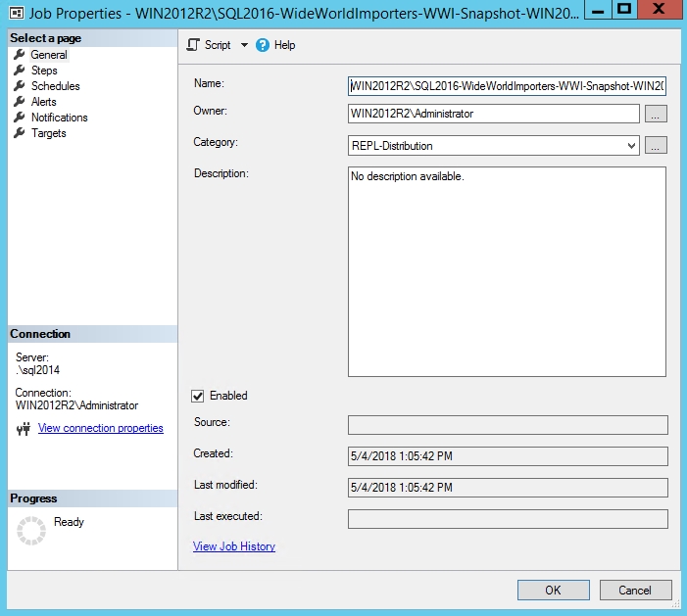The width and height of the screenshot is (687, 616).
Task: Open View connection properties link
Action: pyautogui.click(x=101, y=428)
